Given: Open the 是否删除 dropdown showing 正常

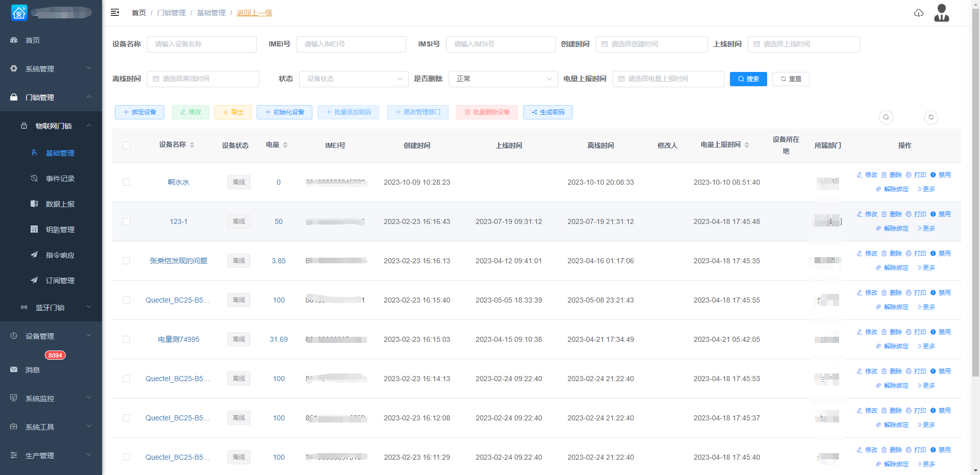Looking at the screenshot, I should pyautogui.click(x=503, y=79).
